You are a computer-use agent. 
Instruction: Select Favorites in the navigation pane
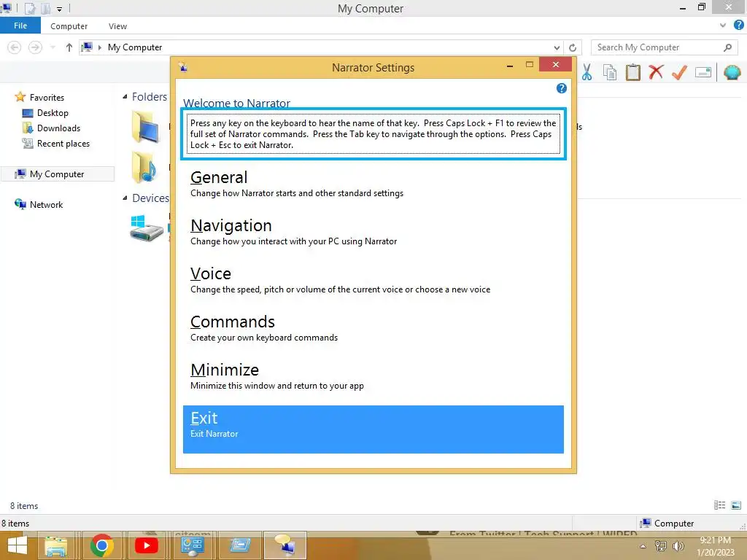click(x=47, y=97)
